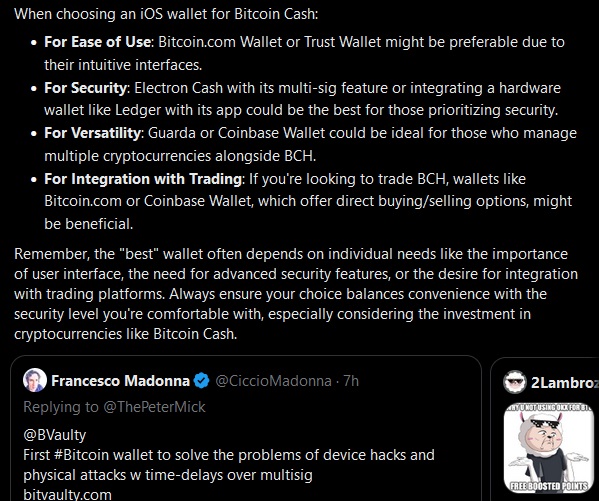The height and width of the screenshot is (501, 599).
Task: Follow the bitvaulty.com link
Action: tap(68, 495)
